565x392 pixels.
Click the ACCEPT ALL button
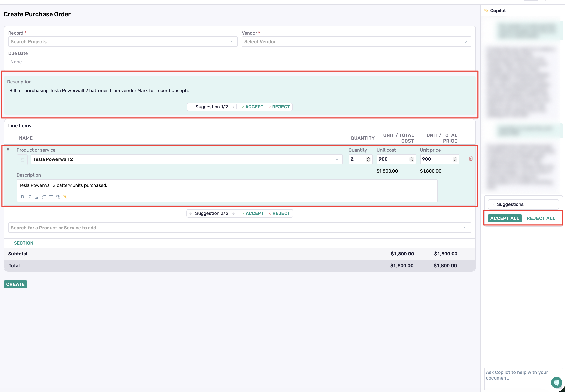pyautogui.click(x=504, y=218)
